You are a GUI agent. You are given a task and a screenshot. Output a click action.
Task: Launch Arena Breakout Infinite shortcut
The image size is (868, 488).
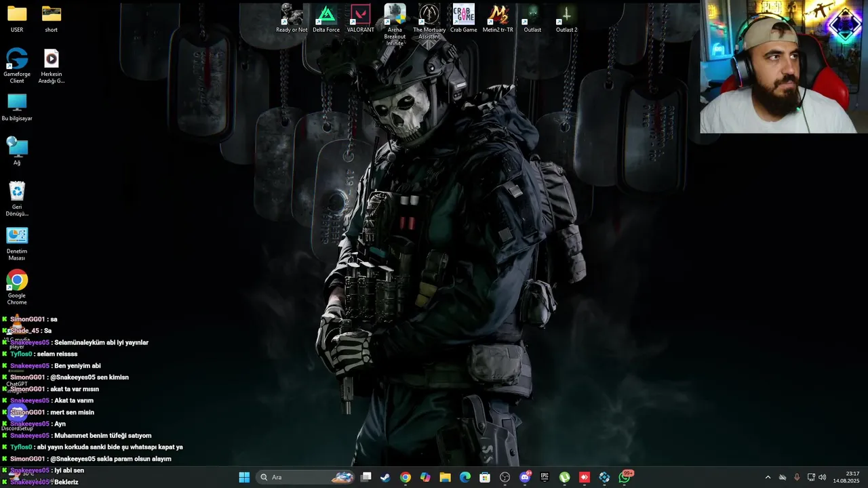pos(395,25)
